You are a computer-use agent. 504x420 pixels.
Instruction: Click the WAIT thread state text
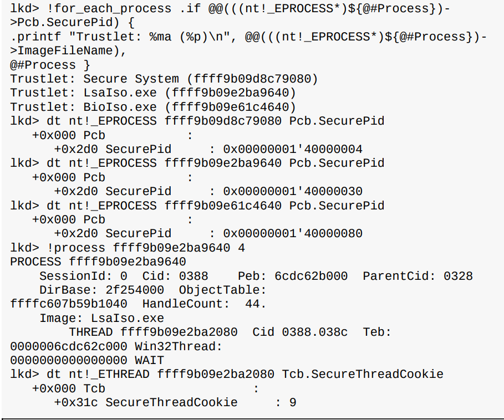coord(150,361)
